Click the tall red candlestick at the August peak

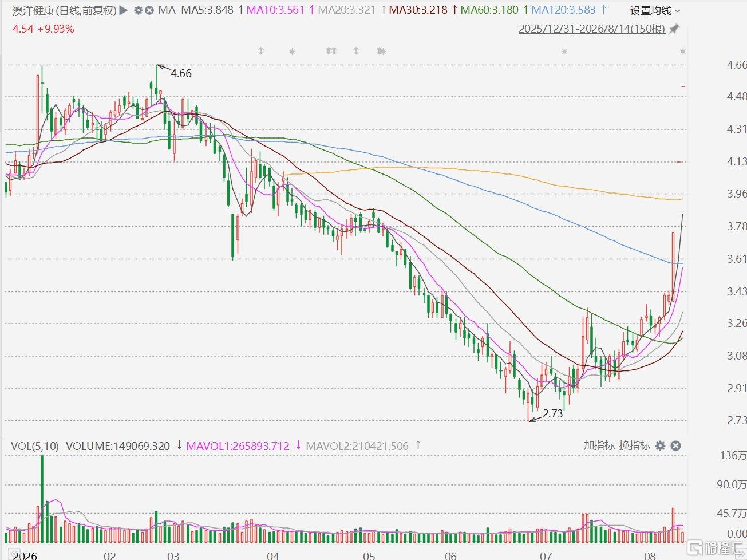click(x=673, y=267)
